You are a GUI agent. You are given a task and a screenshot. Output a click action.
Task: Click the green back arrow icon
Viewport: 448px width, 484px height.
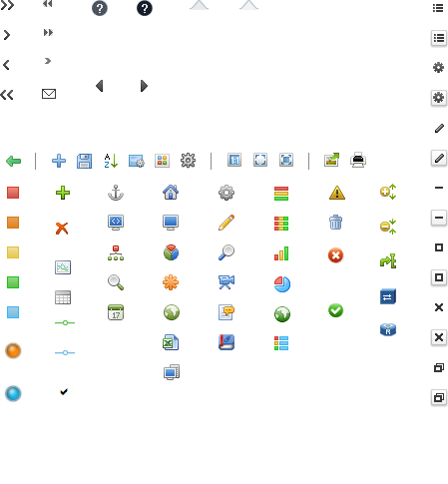pos(14,161)
